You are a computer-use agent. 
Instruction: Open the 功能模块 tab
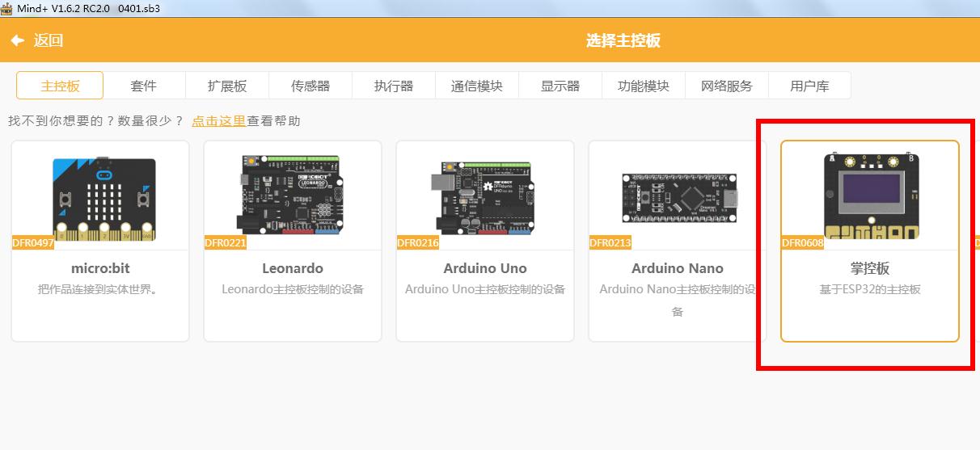point(644,86)
